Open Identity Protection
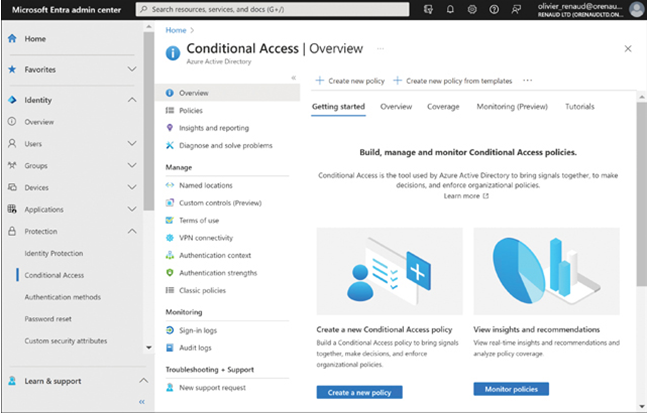This screenshot has width=647, height=415. [x=54, y=253]
